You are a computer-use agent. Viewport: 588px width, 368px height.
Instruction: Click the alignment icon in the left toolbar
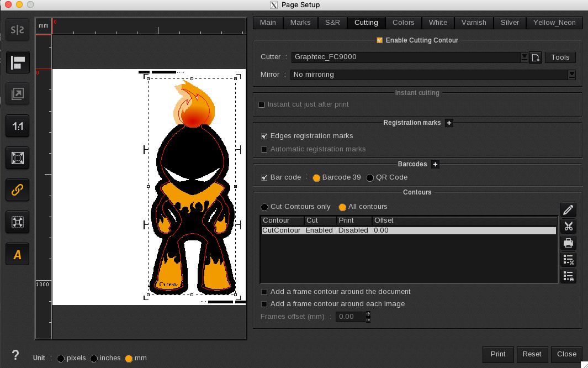17,62
